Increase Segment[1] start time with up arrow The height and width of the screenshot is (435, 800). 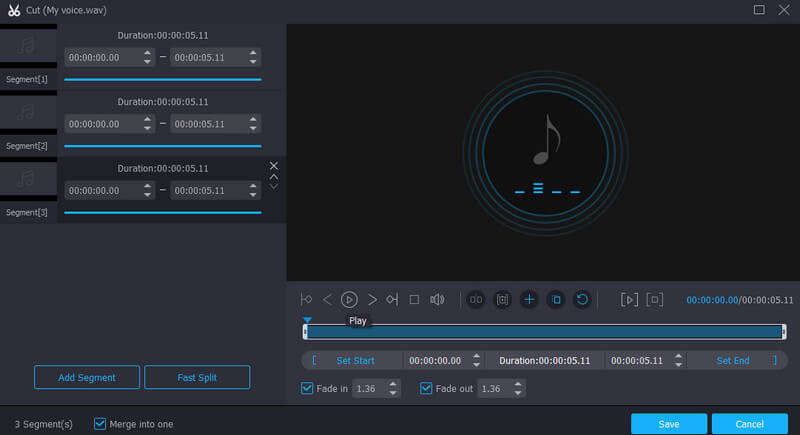point(147,53)
